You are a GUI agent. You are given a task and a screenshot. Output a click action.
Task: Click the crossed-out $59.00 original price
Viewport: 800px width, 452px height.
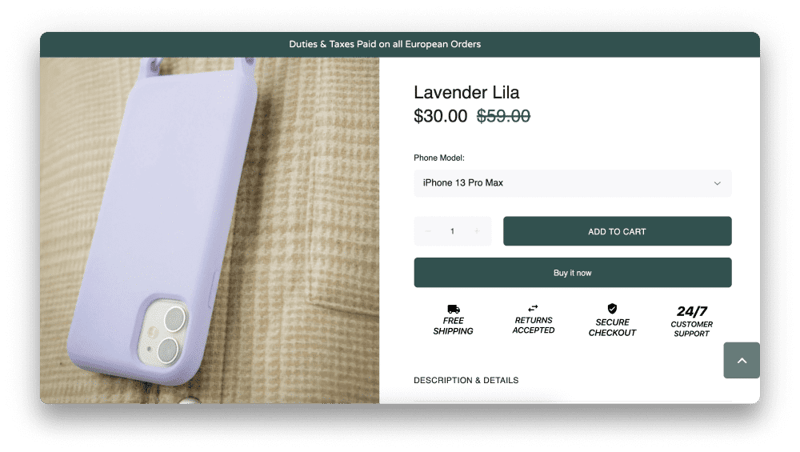pyautogui.click(x=504, y=116)
